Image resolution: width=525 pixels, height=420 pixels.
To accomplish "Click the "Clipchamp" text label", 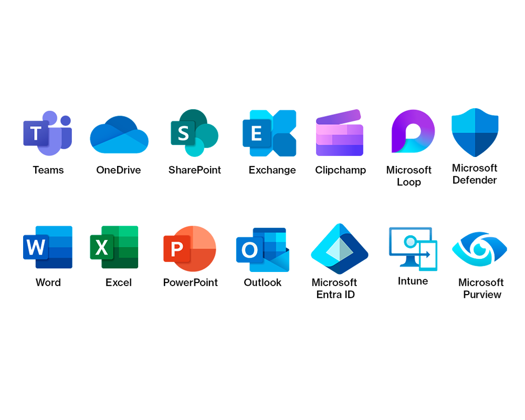I will point(341,171).
